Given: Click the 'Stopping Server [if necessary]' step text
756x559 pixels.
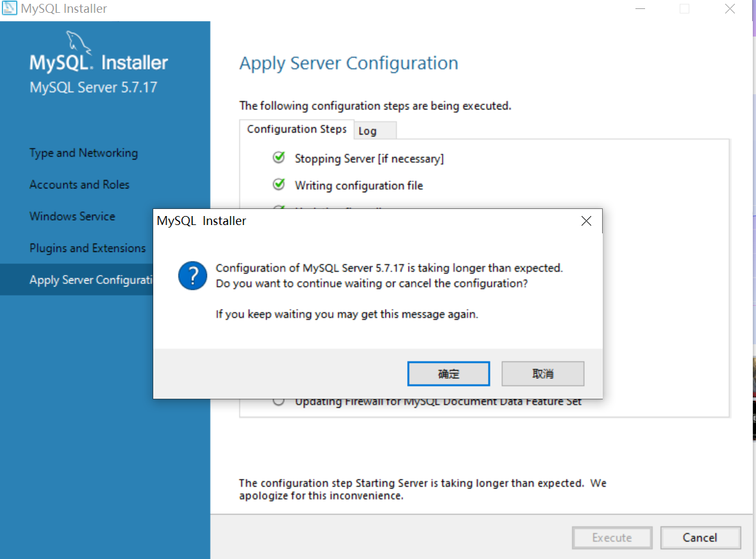Looking at the screenshot, I should point(369,158).
